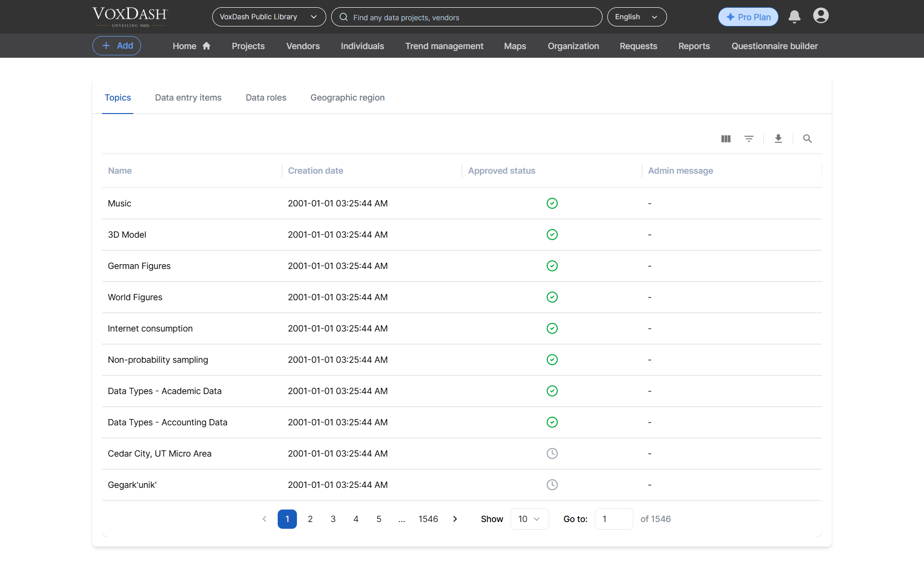The image size is (924, 561).
Task: Open the notifications bell
Action: coord(795,17)
